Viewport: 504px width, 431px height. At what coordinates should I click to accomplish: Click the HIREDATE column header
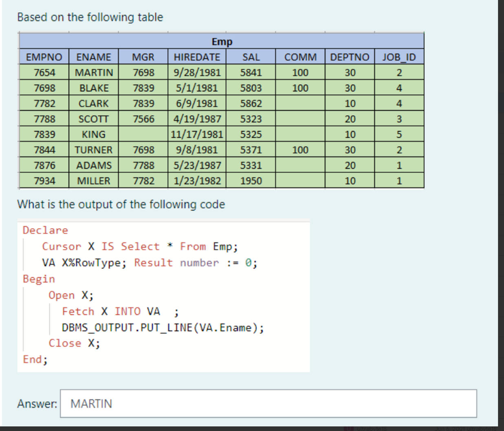197,57
